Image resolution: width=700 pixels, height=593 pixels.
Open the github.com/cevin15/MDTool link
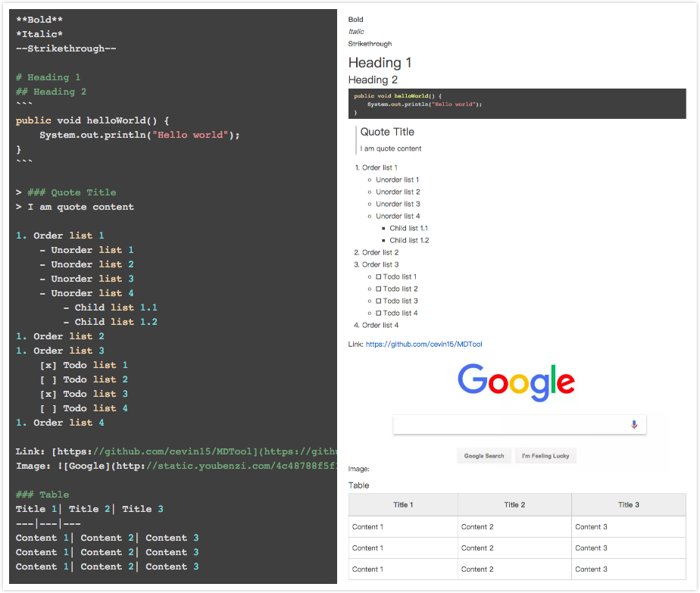(423, 344)
